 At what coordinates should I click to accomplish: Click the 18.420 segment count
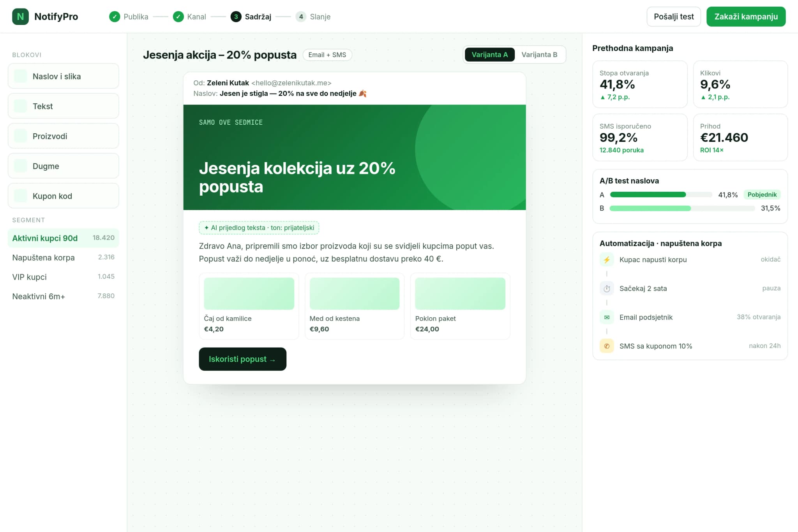pyautogui.click(x=103, y=238)
